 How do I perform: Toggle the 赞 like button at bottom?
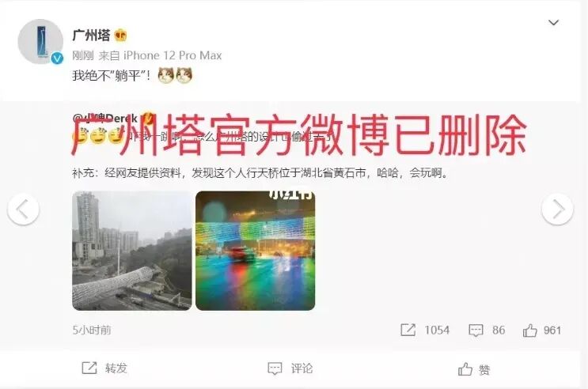(474, 369)
